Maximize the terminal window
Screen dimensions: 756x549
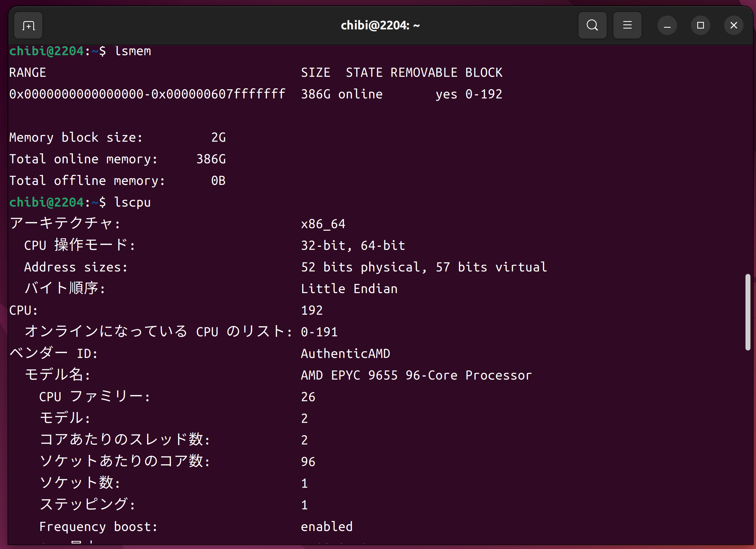(x=700, y=25)
